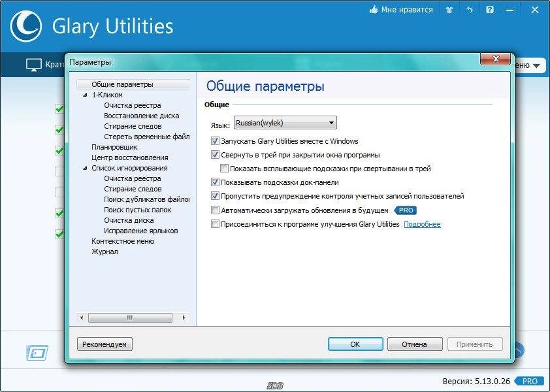Click the Glary Utilities crescent logo

pyautogui.click(x=26, y=26)
